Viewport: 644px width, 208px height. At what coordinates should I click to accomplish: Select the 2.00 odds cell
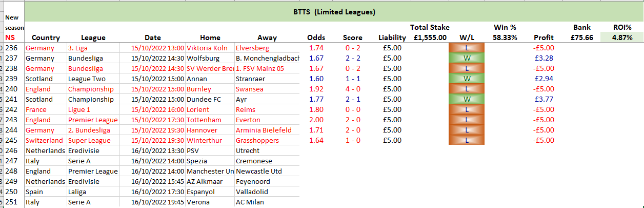pyautogui.click(x=316, y=120)
